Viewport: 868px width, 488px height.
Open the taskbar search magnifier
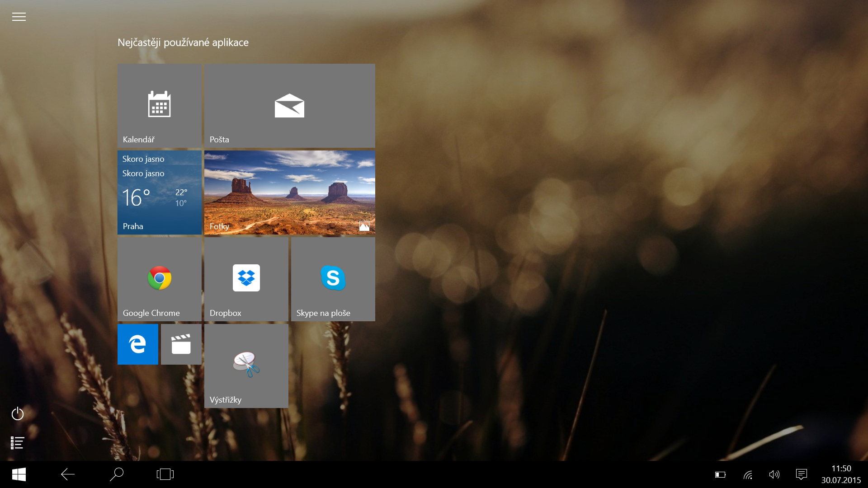117,474
